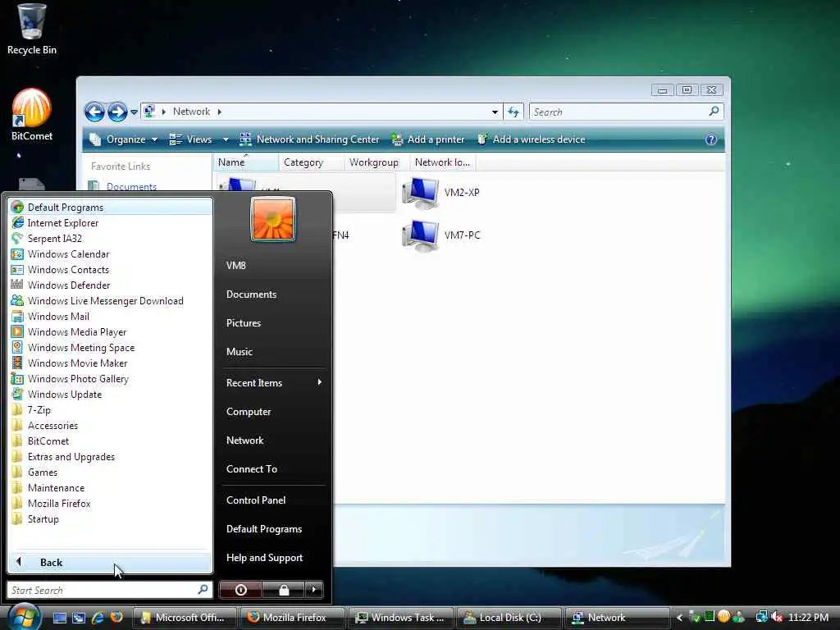The width and height of the screenshot is (840, 630).
Task: Switch to Local Disk (C:) taskbar button
Action: pos(509,618)
